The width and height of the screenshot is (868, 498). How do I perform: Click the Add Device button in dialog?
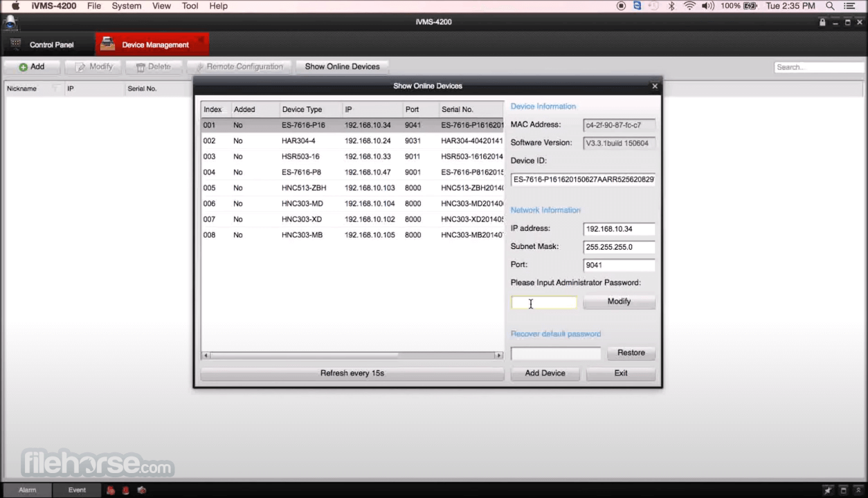[545, 373]
